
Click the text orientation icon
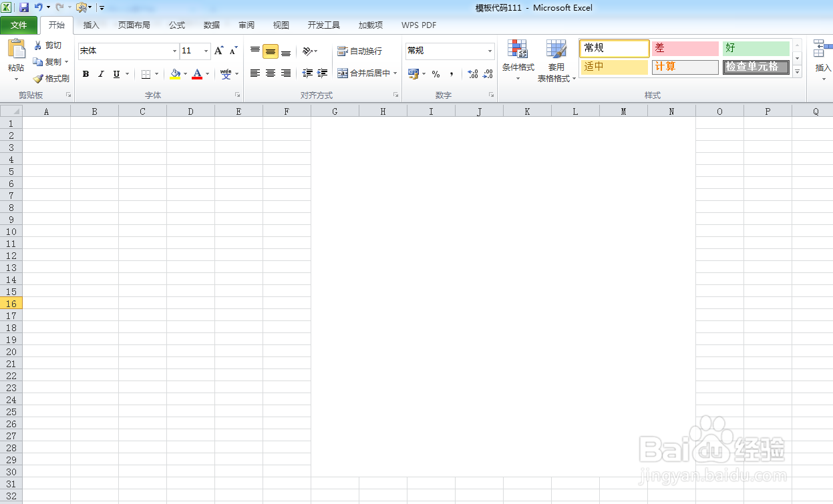coord(307,51)
